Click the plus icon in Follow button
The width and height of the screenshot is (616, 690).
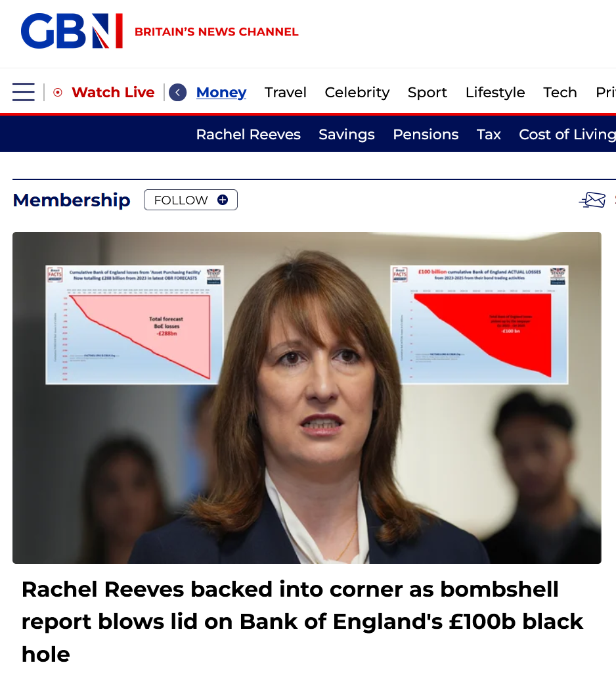click(223, 200)
